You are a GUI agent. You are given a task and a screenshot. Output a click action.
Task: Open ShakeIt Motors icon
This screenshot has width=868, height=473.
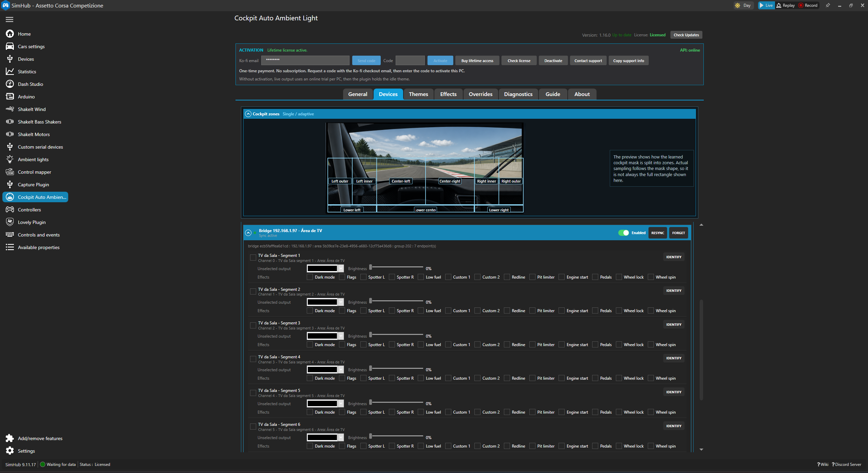[10, 134]
